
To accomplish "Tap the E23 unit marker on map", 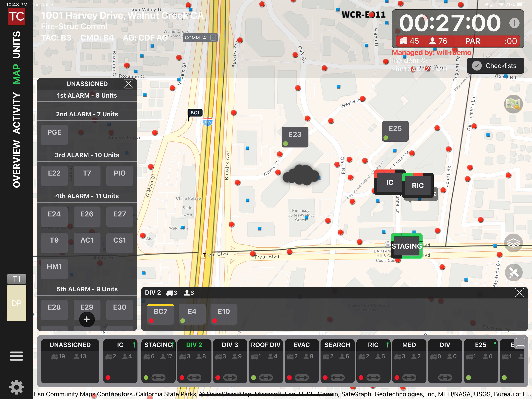I will click(295, 137).
